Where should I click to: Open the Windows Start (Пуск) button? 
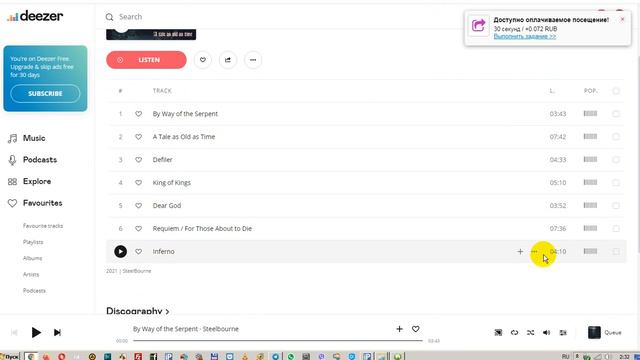[10, 356]
